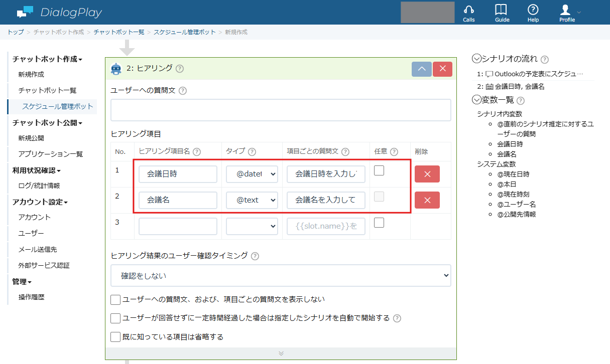Screen dimensions: 610x364
Task: Enable 指定したシナリオを自動で開始する checkbox
Action: pos(115,318)
